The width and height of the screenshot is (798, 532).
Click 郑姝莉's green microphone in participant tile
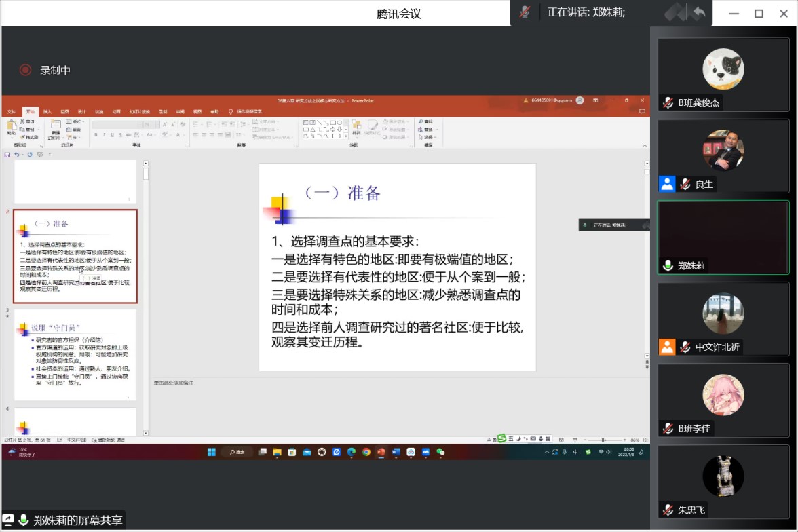[x=668, y=266]
